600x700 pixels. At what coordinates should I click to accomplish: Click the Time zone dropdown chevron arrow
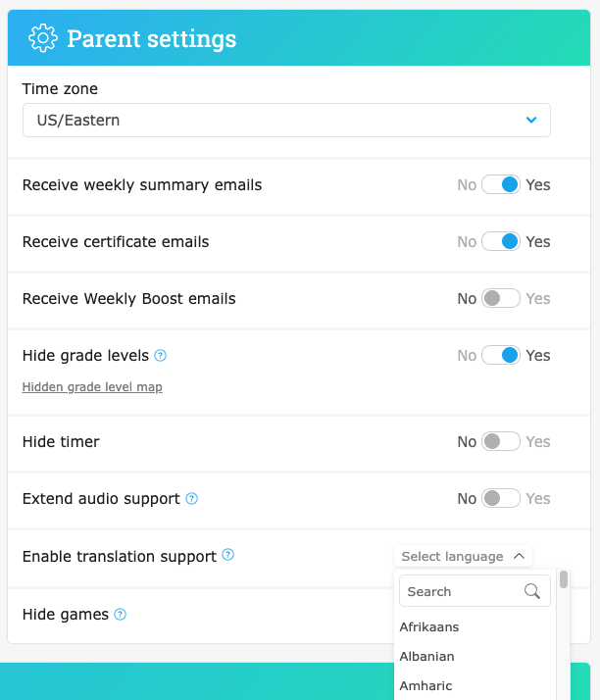tap(531, 120)
